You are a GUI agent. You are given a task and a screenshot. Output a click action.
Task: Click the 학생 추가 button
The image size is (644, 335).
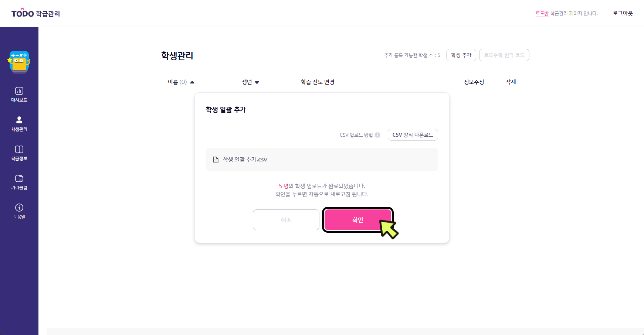(x=461, y=55)
